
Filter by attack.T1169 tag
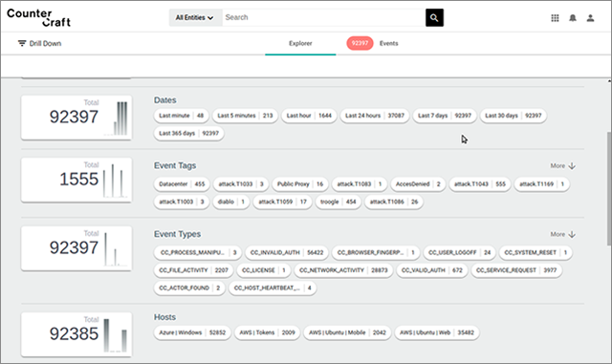[x=541, y=184]
